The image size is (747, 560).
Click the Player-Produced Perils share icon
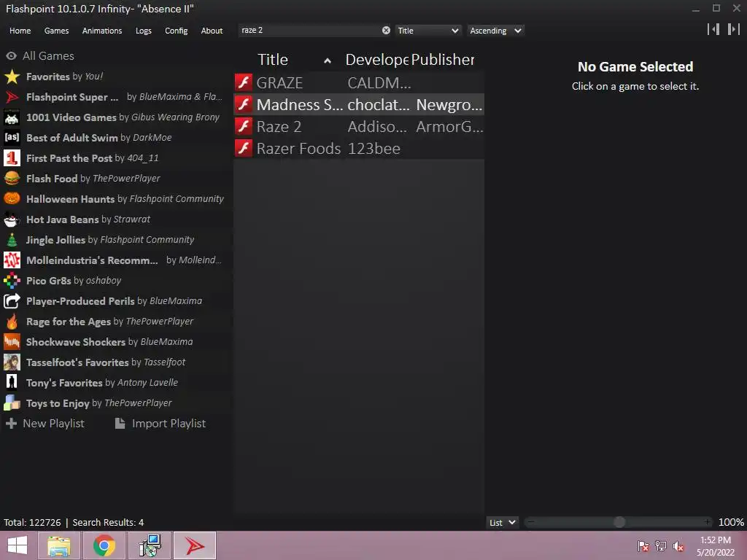coord(12,301)
